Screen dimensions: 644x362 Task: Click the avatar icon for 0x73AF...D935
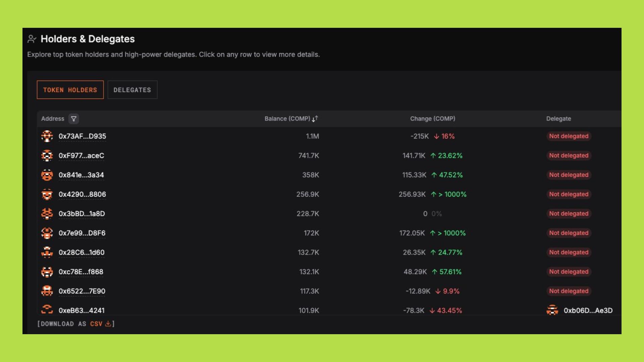(47, 136)
